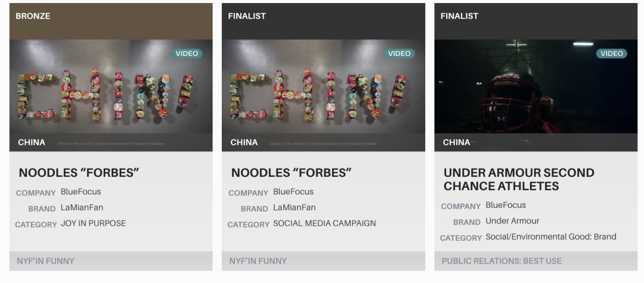Viewport: 644px width, 283px height.
Task: Click VIDEO badge on Under Armour card
Action: 612,53
